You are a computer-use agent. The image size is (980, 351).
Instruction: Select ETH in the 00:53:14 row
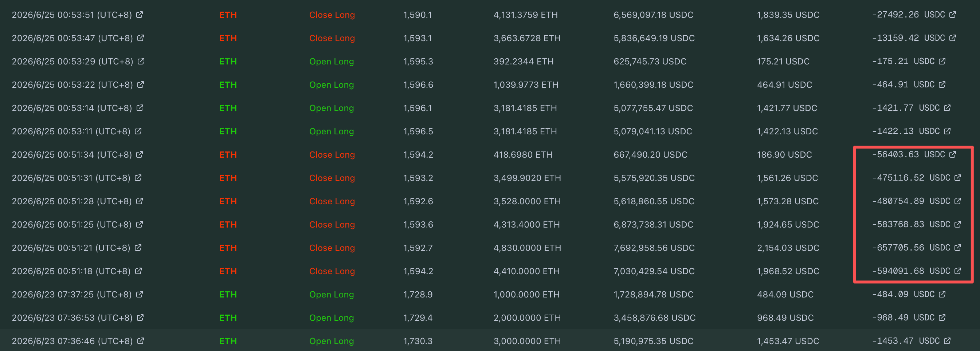coord(228,109)
